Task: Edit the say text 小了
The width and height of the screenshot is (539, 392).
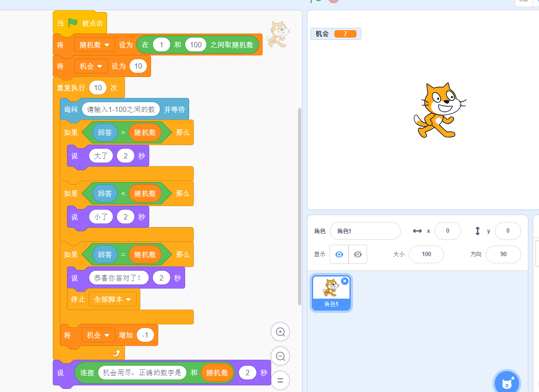Action: click(x=101, y=217)
